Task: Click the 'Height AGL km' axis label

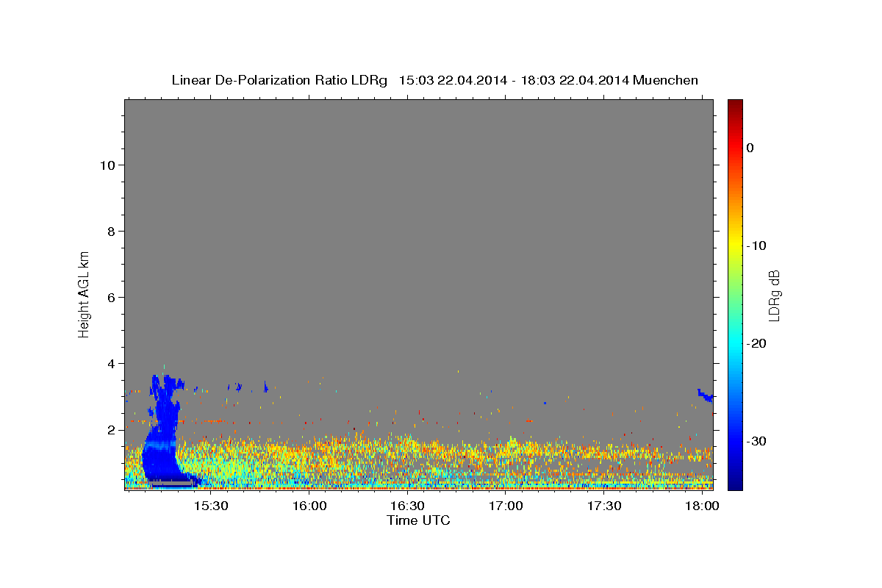Action: (x=85, y=294)
